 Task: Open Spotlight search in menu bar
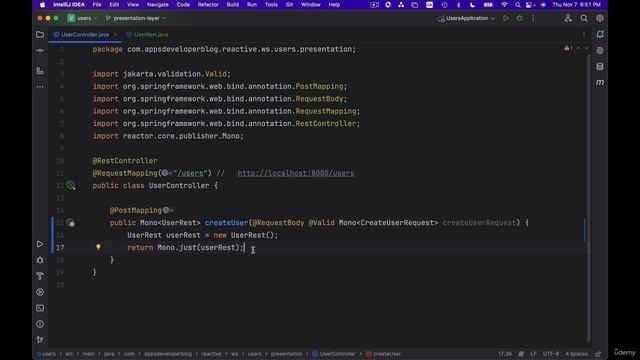click(518, 4)
